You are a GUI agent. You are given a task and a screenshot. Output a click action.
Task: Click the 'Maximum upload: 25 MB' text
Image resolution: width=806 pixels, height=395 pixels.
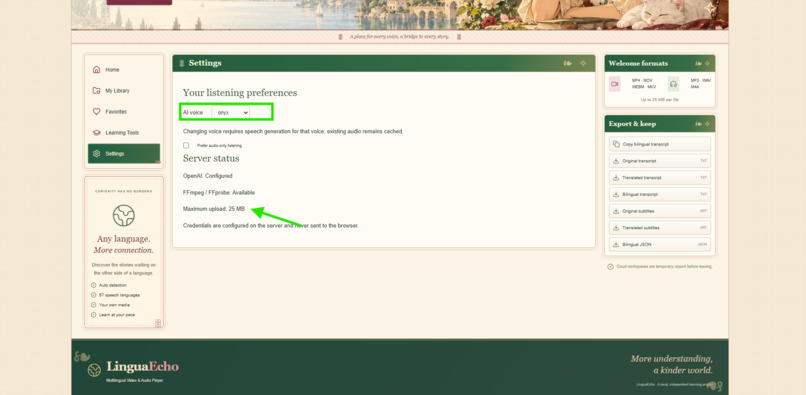pos(214,209)
